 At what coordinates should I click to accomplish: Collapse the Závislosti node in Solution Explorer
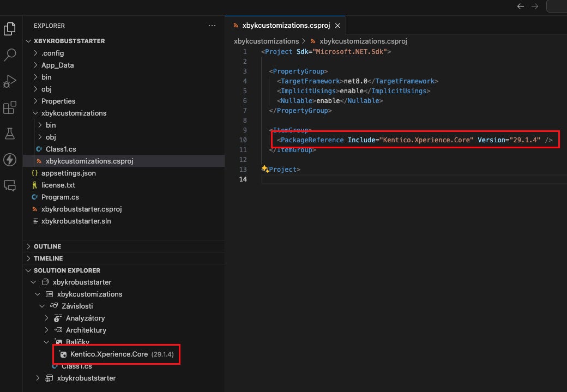[x=43, y=306]
